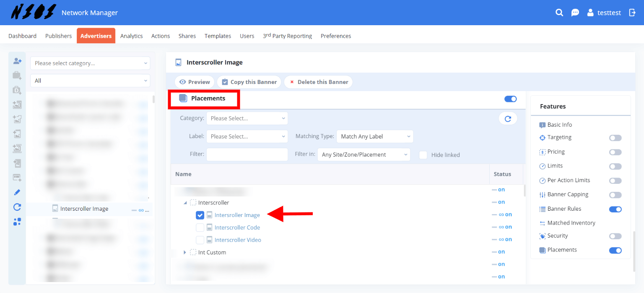Switch to the Analytics tab
The width and height of the screenshot is (644, 293).
coord(131,36)
